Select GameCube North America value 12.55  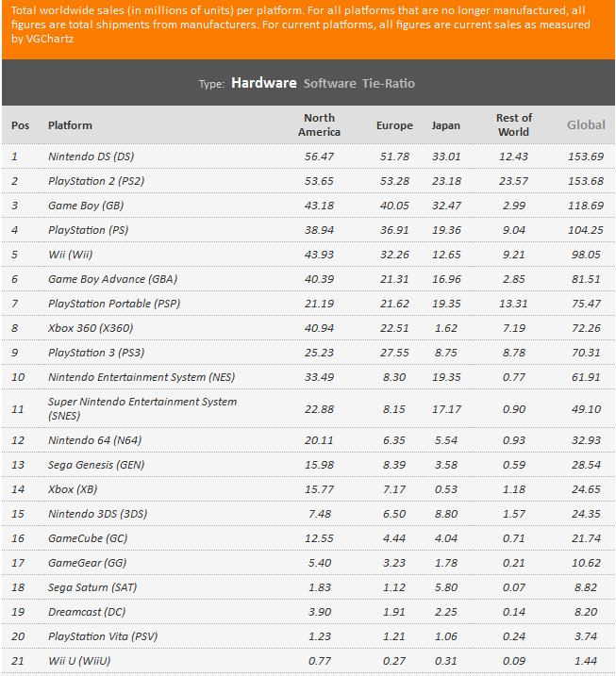click(319, 539)
